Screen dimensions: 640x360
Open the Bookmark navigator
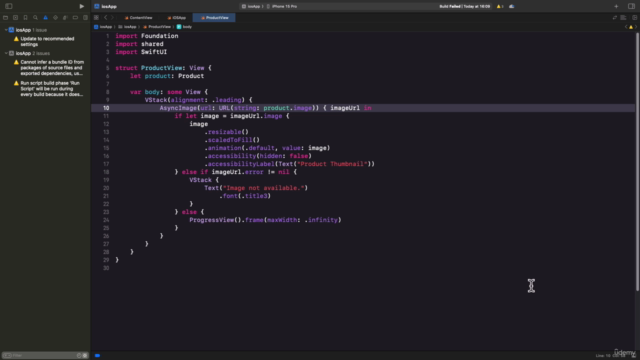[25, 18]
